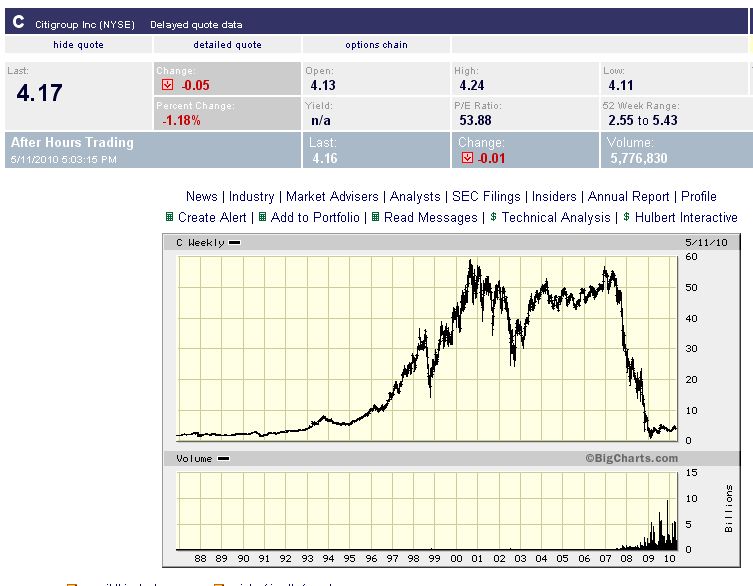Open the Annual Report link
This screenshot has height=586, width=753.
628,196
